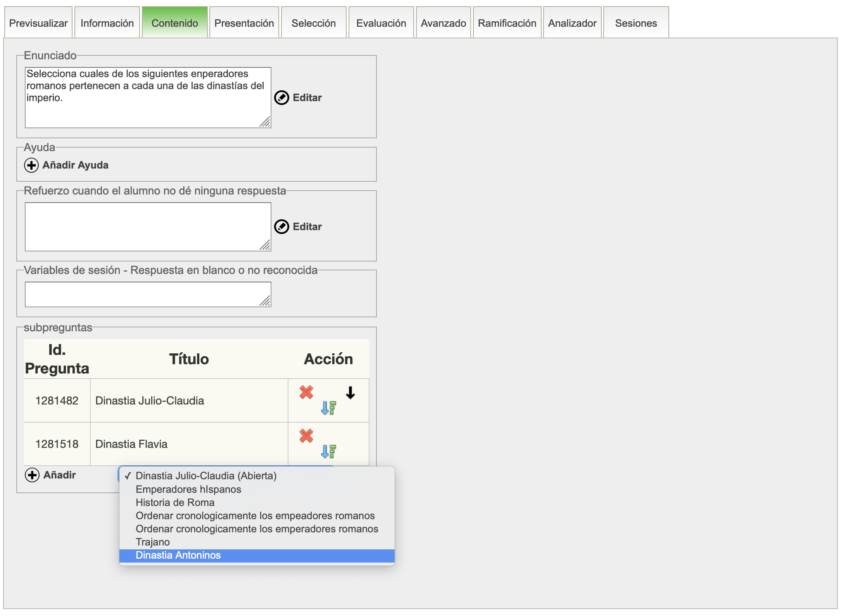Go to the Previsualizar tab
This screenshot has height=616, width=846.
tap(38, 23)
